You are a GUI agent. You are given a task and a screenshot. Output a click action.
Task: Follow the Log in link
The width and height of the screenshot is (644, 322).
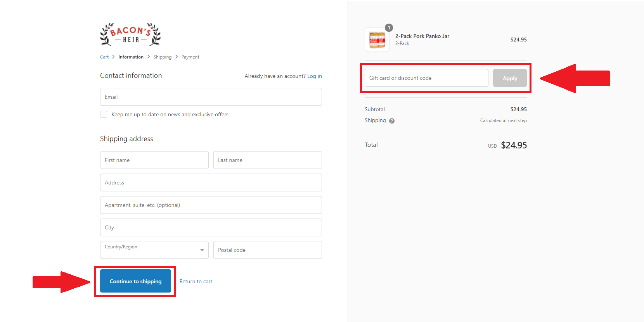coord(314,76)
